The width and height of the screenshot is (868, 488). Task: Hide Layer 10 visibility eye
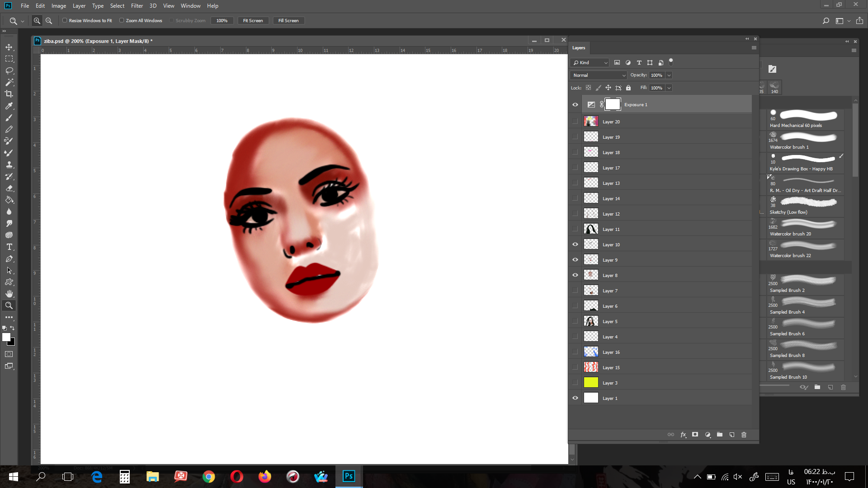click(x=575, y=244)
